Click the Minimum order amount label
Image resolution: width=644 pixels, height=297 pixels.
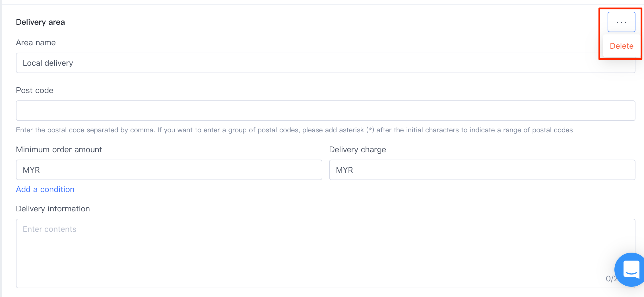click(x=59, y=150)
